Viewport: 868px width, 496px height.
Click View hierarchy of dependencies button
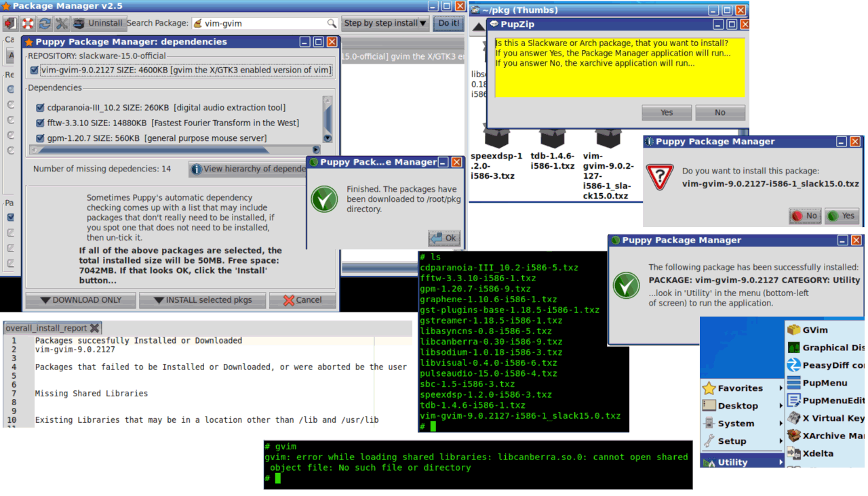tap(248, 169)
